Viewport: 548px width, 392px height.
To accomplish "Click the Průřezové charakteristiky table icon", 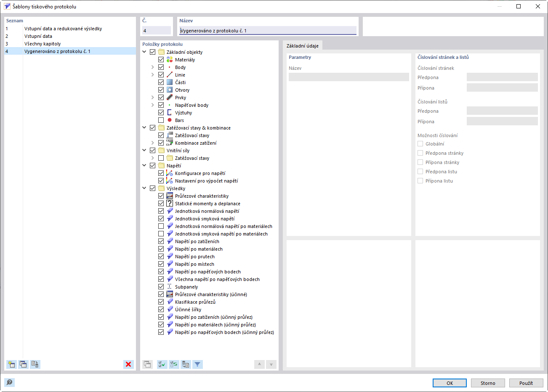I will [170, 196].
